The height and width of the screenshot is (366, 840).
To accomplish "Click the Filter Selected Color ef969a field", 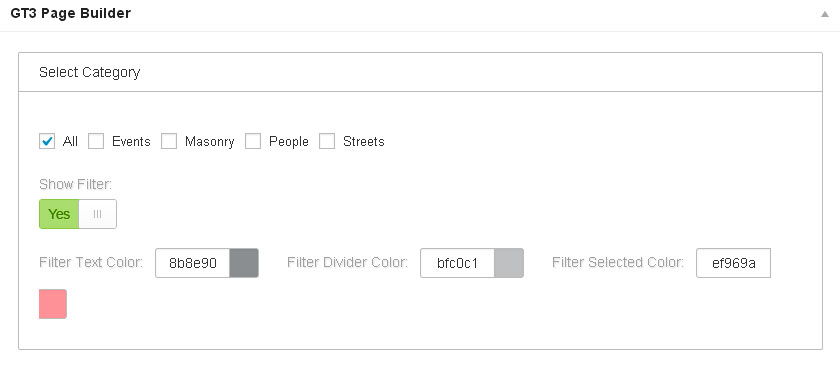I will point(733,263).
